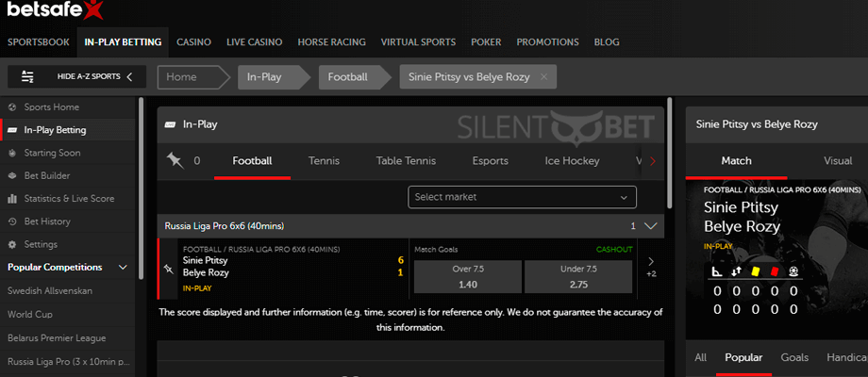Click the left sidebar scrollbar
Image resolution: width=868 pixels, height=377 pixels.
(x=141, y=188)
